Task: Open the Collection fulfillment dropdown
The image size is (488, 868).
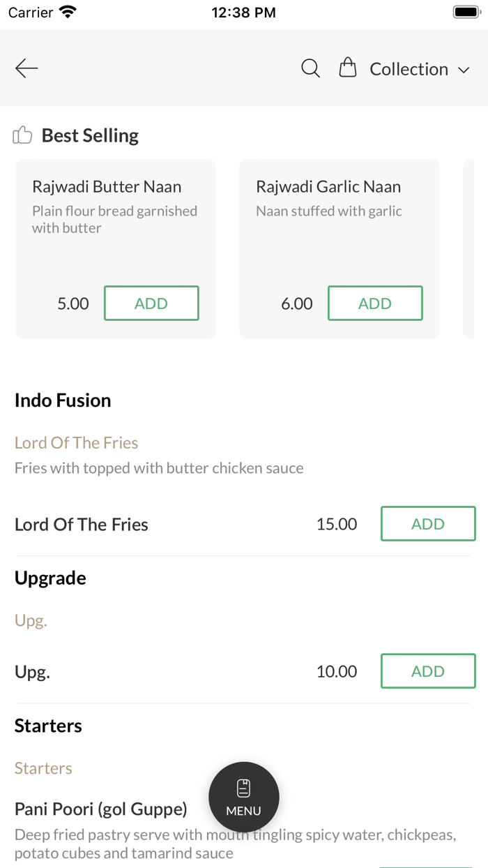Action: [x=410, y=68]
